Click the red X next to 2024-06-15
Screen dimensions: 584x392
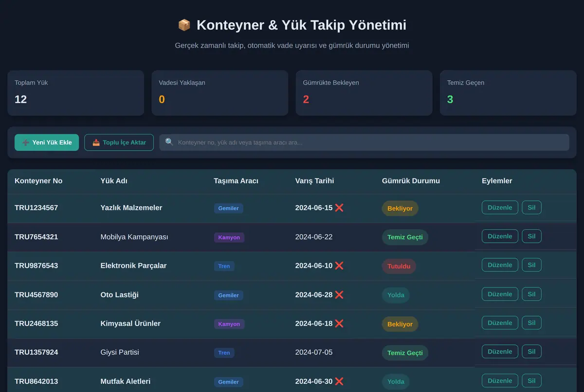click(x=339, y=208)
